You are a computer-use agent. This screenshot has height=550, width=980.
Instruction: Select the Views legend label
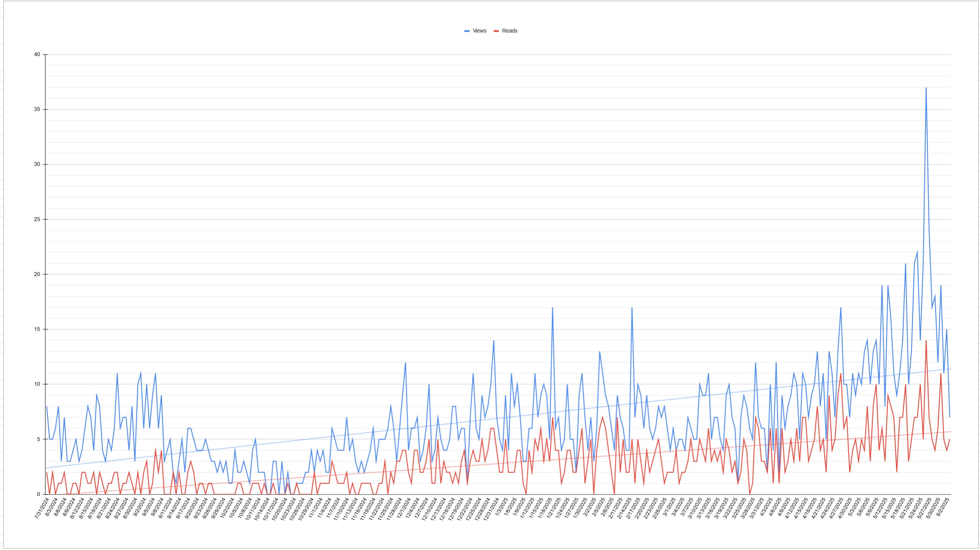[x=479, y=31]
